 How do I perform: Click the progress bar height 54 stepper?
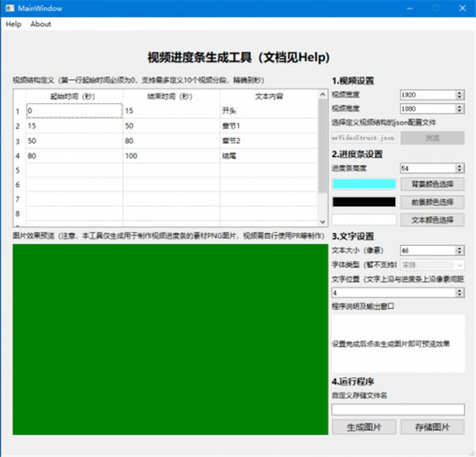tap(460, 168)
